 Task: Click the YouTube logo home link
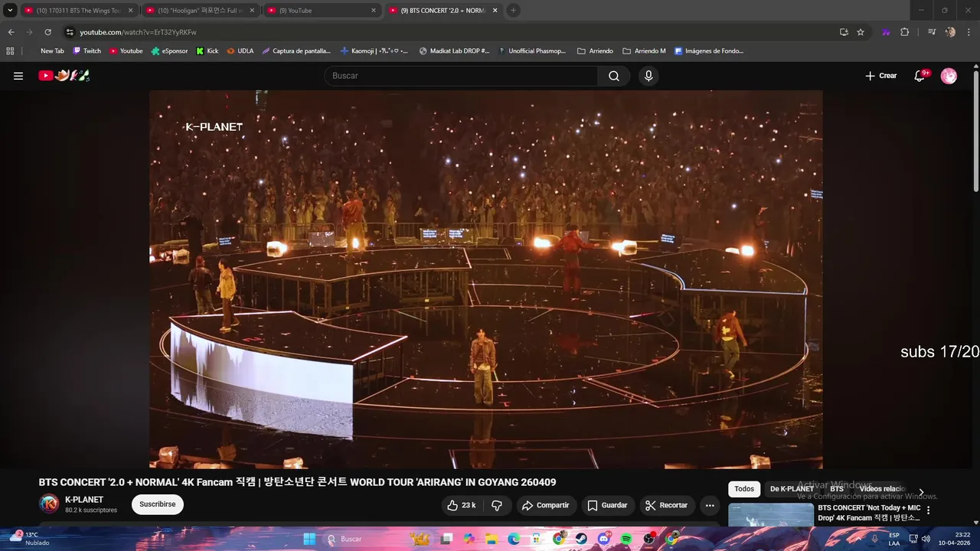point(64,75)
